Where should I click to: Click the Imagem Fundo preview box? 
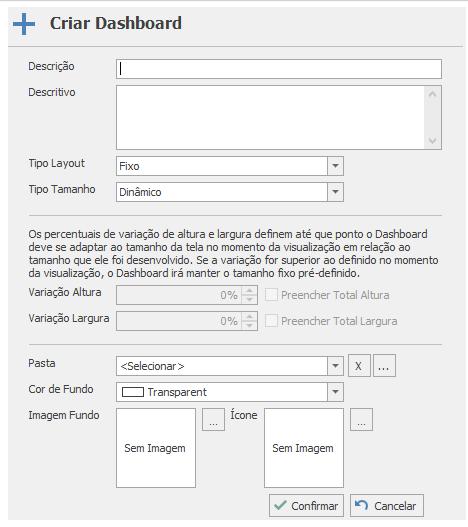coord(156,448)
